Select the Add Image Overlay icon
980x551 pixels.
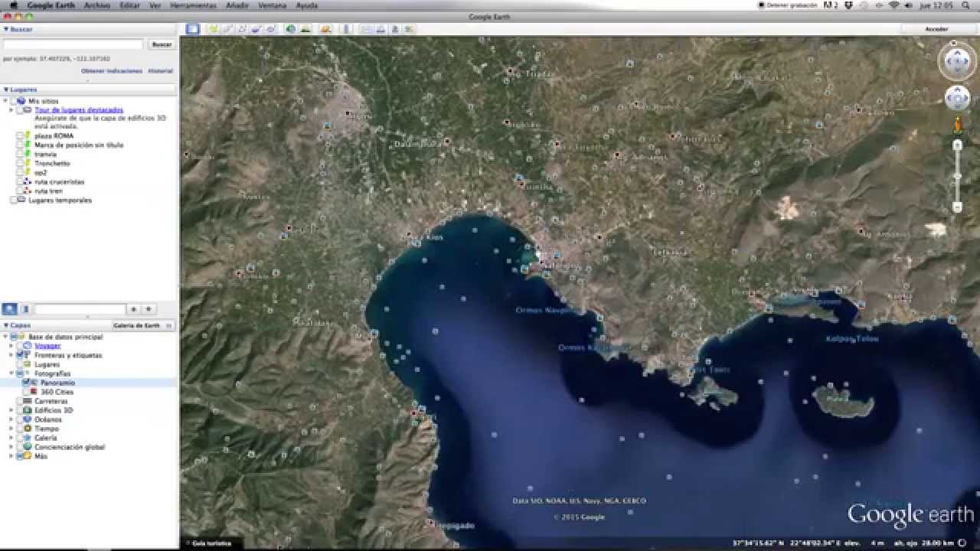(256, 29)
